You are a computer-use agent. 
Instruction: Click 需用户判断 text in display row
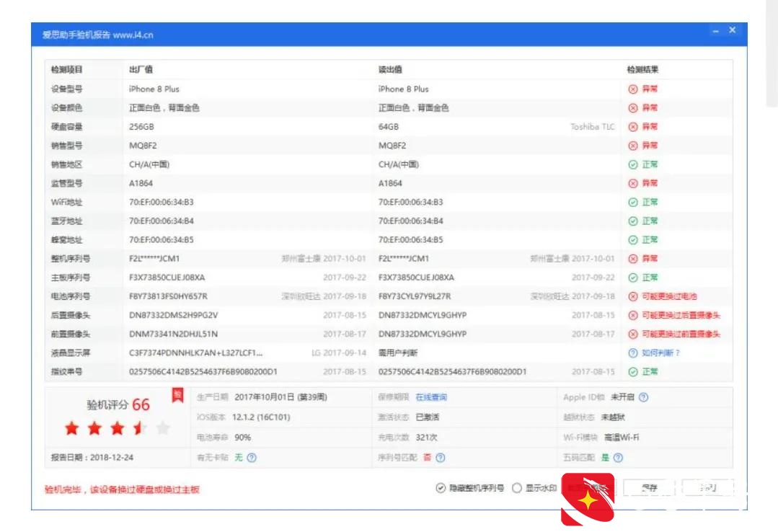[x=398, y=353]
